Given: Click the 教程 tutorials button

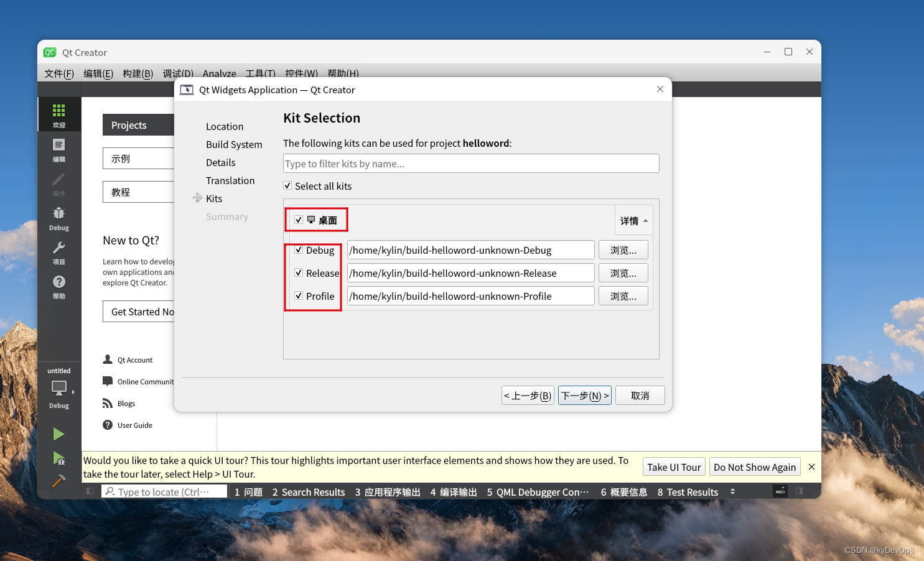Looking at the screenshot, I should coord(138,192).
